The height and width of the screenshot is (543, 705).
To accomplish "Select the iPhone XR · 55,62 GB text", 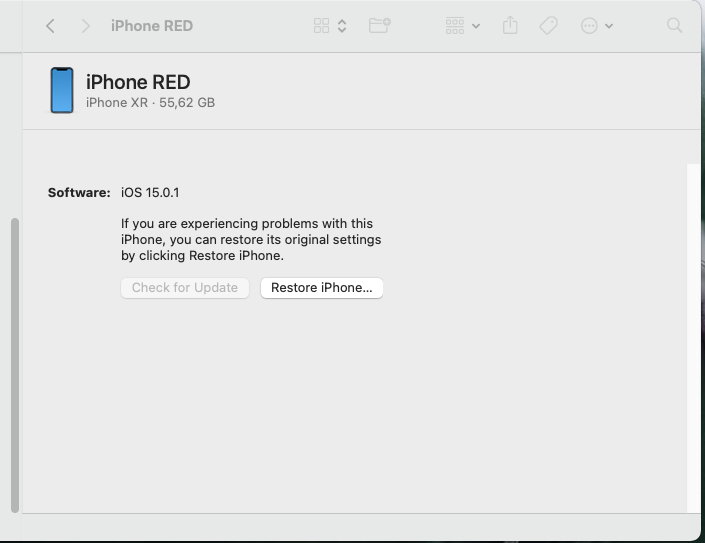I will point(150,103).
